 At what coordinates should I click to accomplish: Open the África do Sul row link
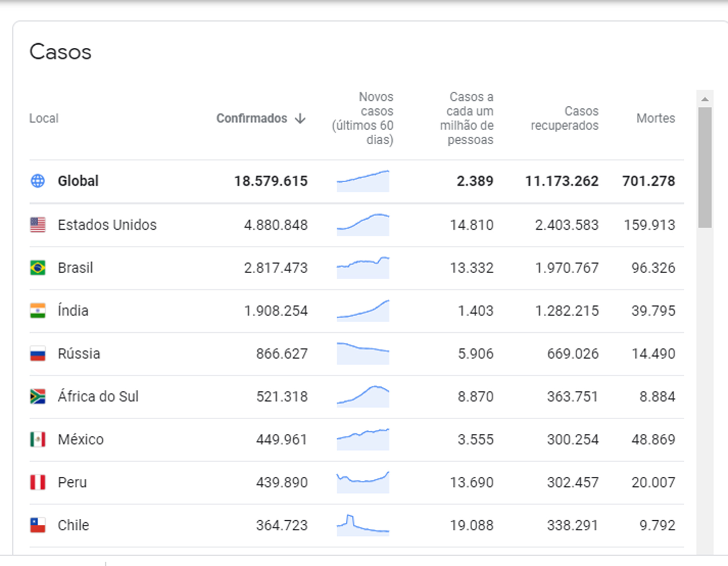(x=98, y=397)
